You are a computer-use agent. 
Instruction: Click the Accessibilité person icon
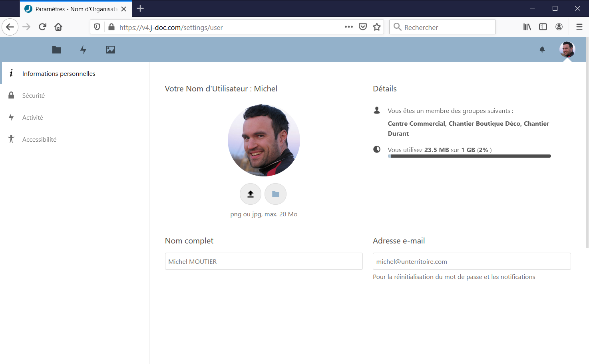11,139
